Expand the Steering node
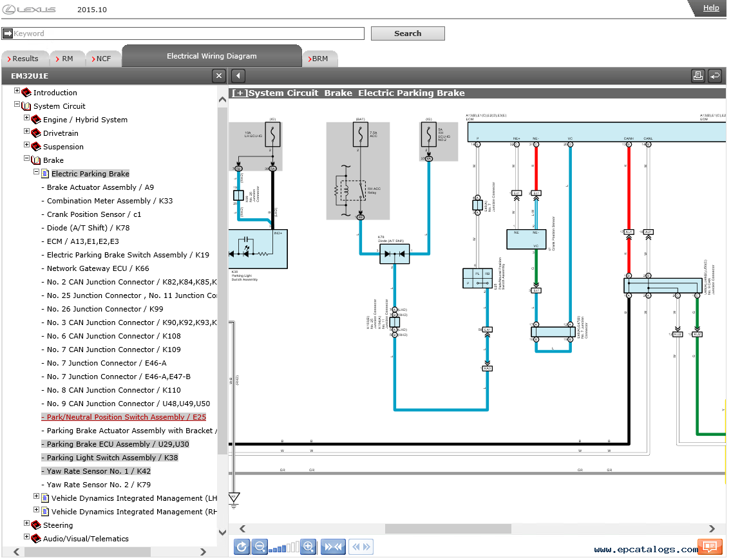The image size is (731, 560). pos(26,523)
